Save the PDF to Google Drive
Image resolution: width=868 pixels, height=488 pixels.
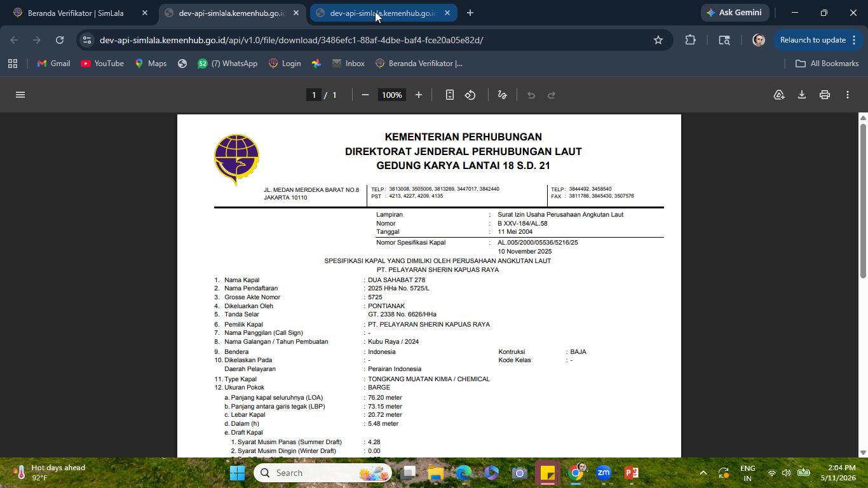[779, 95]
